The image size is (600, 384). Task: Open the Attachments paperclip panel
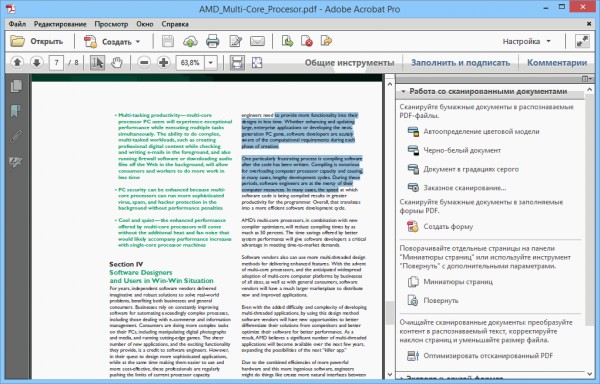tap(16, 137)
